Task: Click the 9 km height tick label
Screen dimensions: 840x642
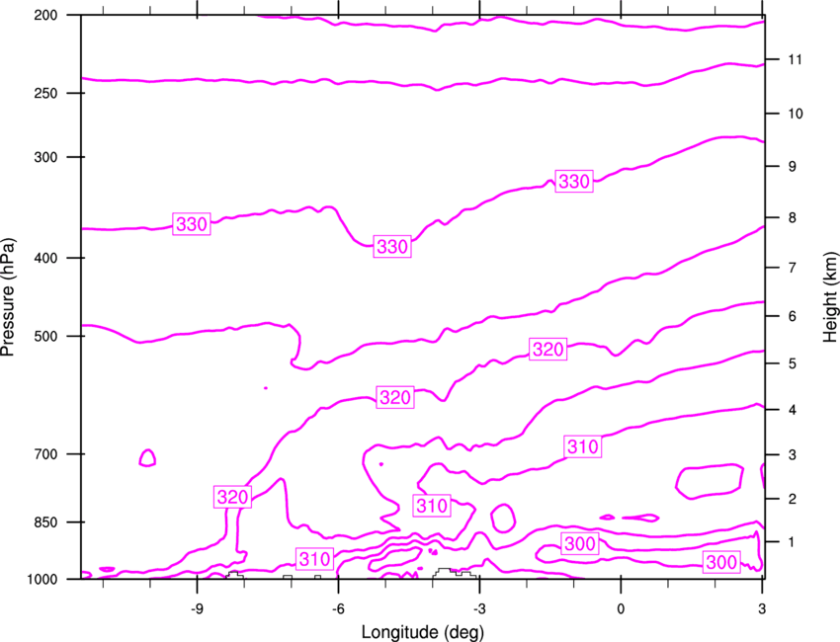Action: coord(792,167)
